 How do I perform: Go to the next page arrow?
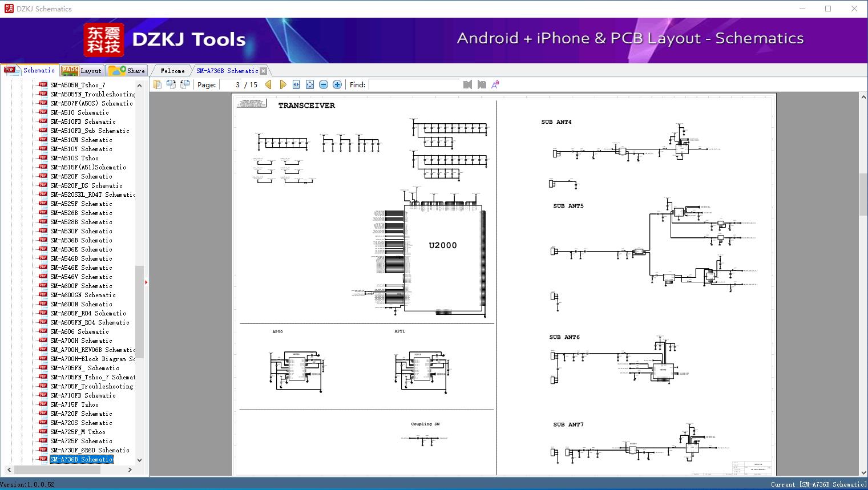point(282,84)
